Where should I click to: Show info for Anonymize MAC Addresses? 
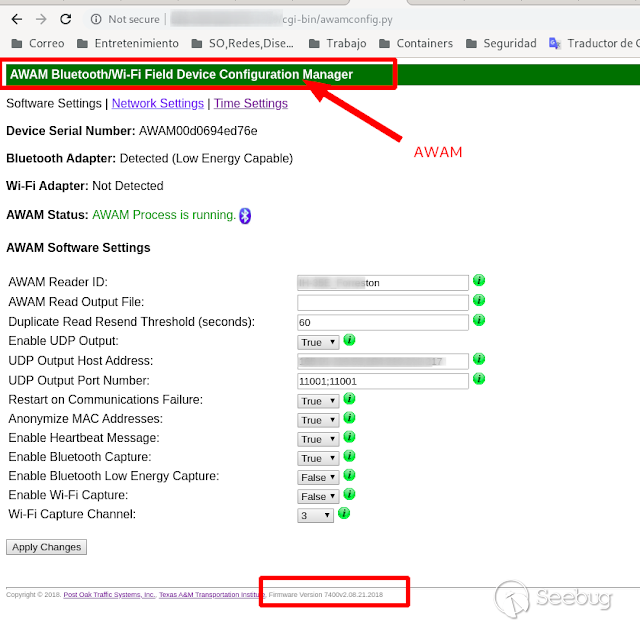click(x=349, y=417)
